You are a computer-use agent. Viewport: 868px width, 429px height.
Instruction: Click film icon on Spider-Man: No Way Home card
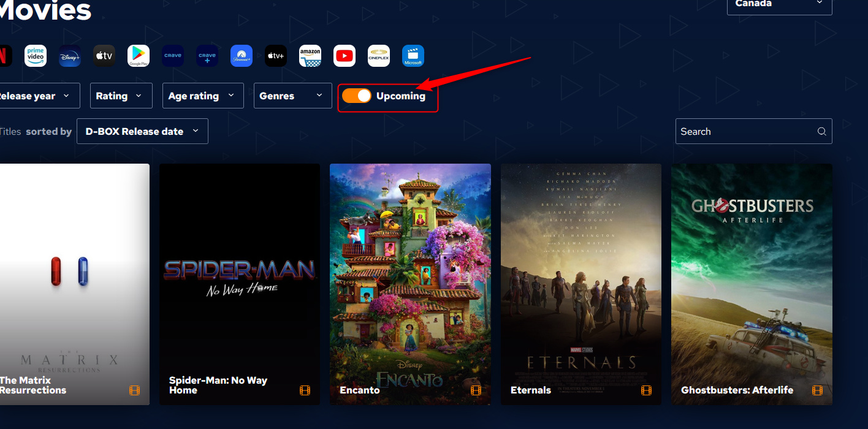[x=305, y=390]
